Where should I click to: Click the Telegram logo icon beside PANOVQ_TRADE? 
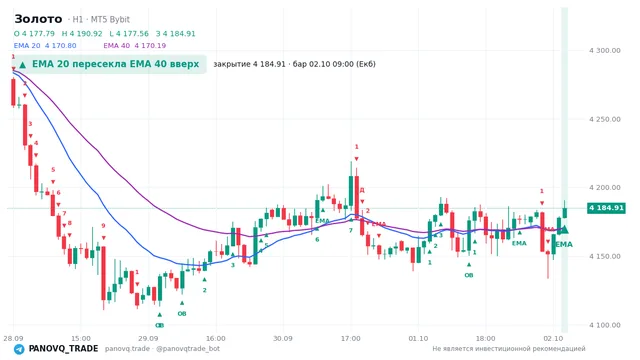tap(19, 349)
